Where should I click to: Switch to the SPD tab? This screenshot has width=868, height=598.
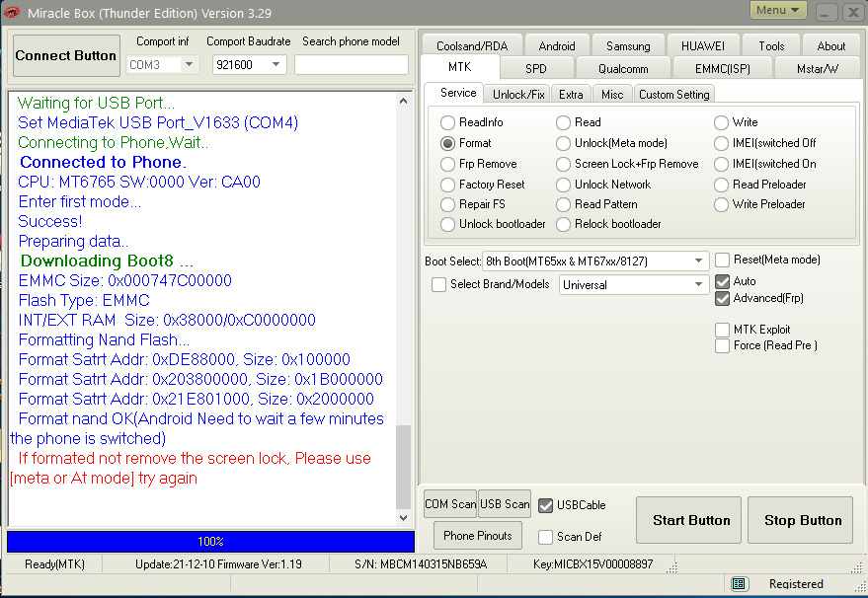click(535, 69)
